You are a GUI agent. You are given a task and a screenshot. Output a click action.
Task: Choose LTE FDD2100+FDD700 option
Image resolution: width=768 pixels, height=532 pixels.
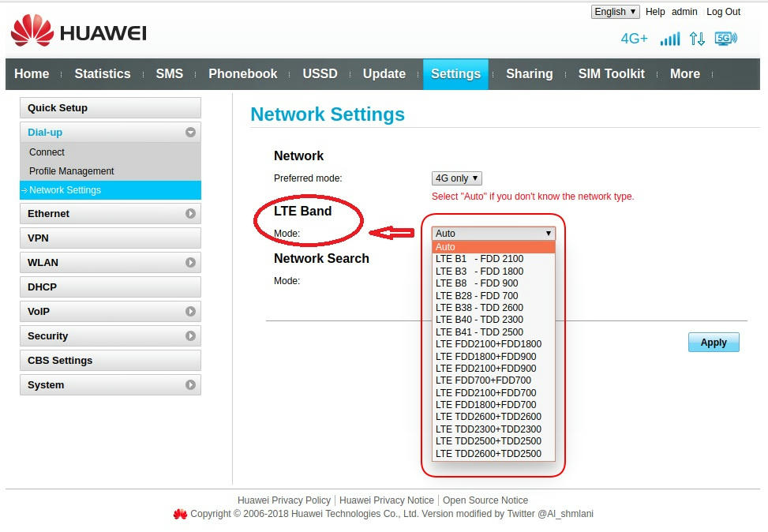click(x=493, y=392)
